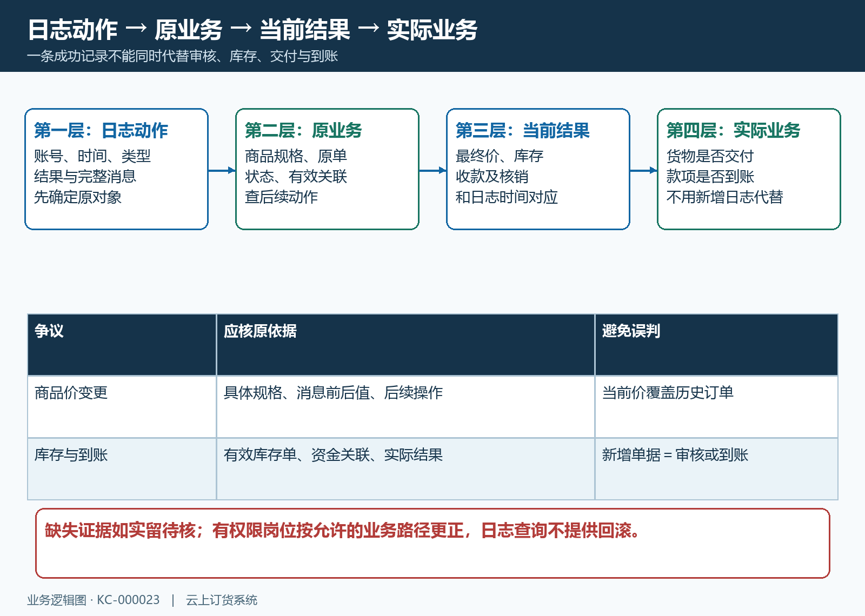The image size is (865, 616).
Task: Select the line "不用新增日志代替"
Action: 725,197
